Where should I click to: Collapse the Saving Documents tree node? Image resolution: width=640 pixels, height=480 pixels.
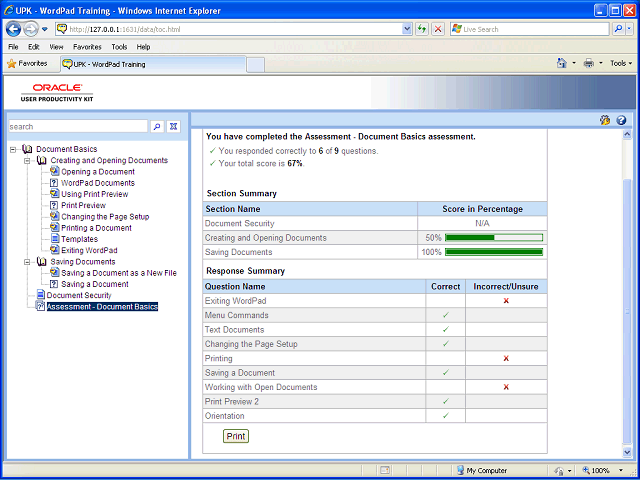[x=27, y=262]
